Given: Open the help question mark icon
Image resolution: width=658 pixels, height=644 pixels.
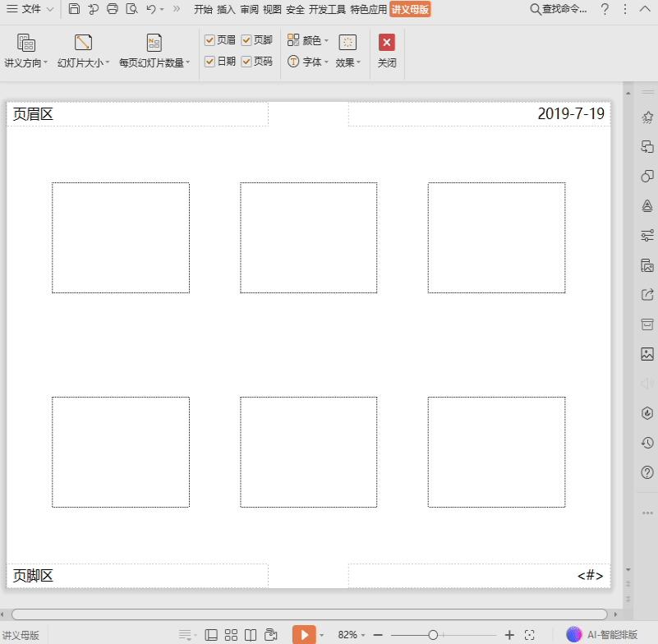Looking at the screenshot, I should pos(605,9).
